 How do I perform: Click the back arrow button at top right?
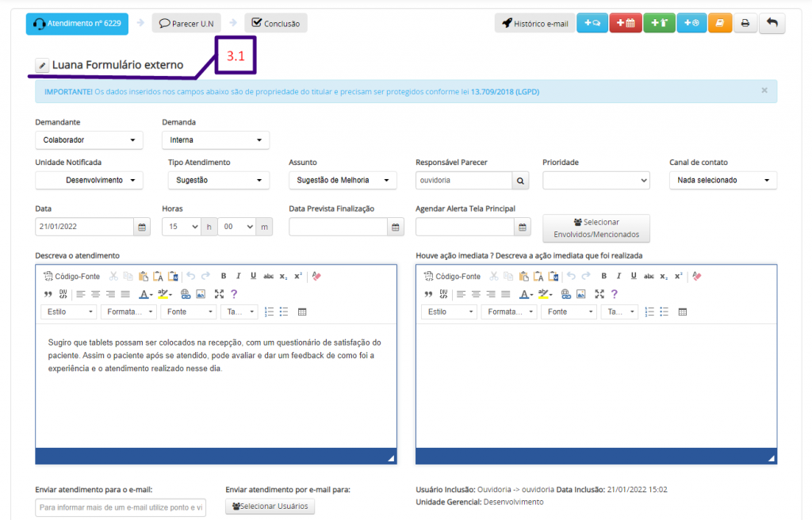click(x=772, y=24)
